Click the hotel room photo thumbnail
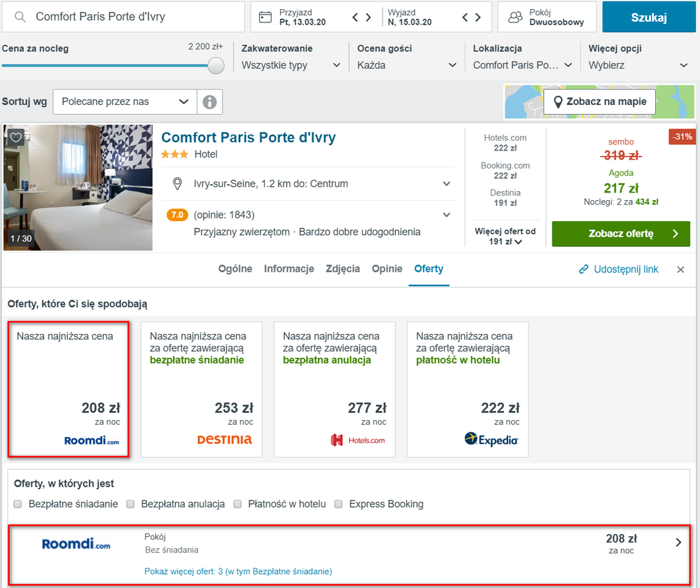Screen dimensions: 700x588 pyautogui.click(x=78, y=188)
